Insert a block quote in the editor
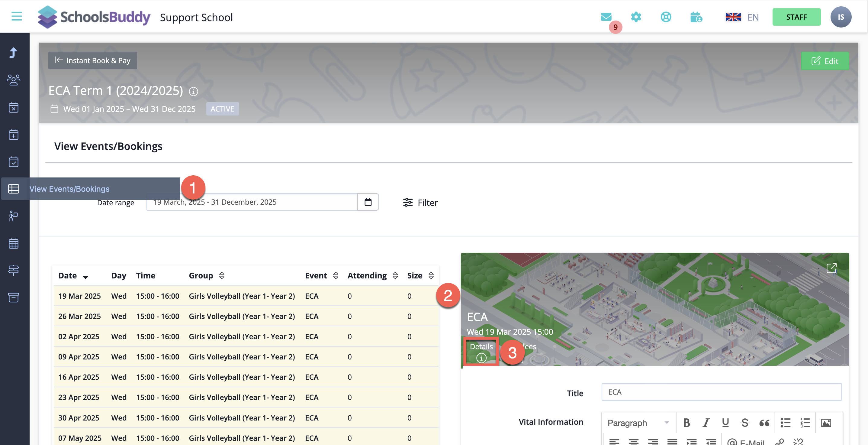The height and width of the screenshot is (445, 868). pyautogui.click(x=764, y=423)
